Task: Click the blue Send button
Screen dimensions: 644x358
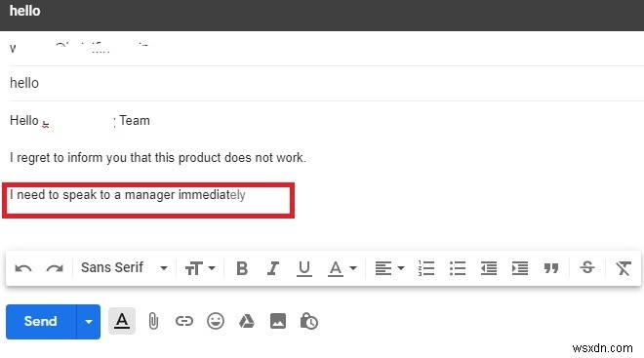Action: pos(41,322)
